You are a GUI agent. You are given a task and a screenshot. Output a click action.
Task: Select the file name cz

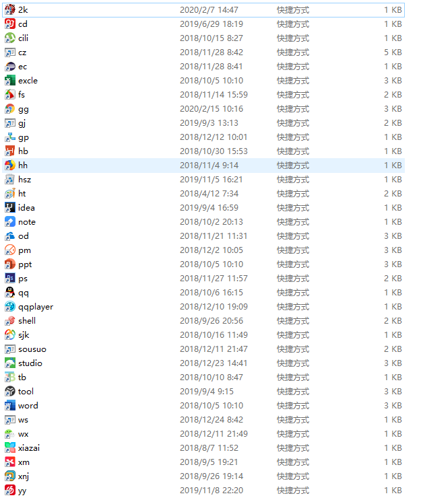(22, 52)
